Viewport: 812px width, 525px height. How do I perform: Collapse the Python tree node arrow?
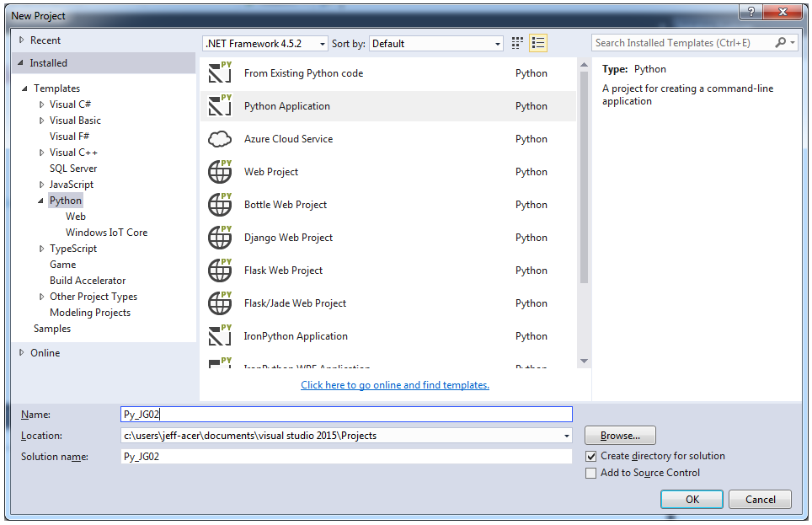(40, 201)
